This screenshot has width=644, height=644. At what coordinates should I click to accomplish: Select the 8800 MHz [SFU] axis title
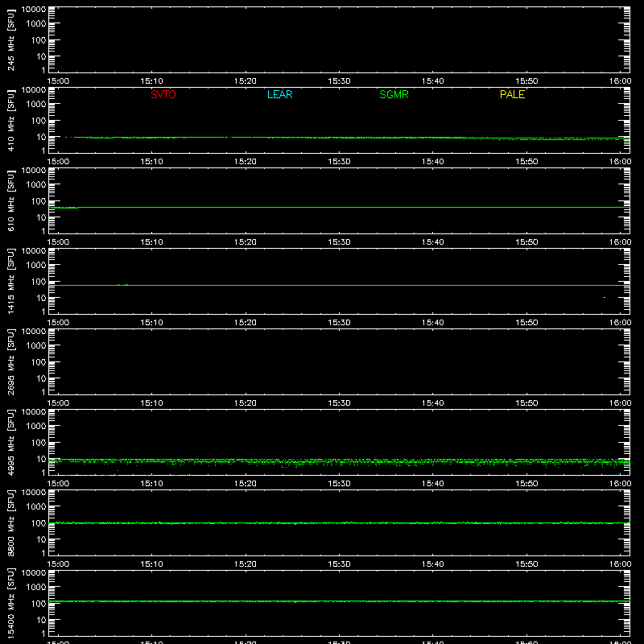click(x=10, y=522)
